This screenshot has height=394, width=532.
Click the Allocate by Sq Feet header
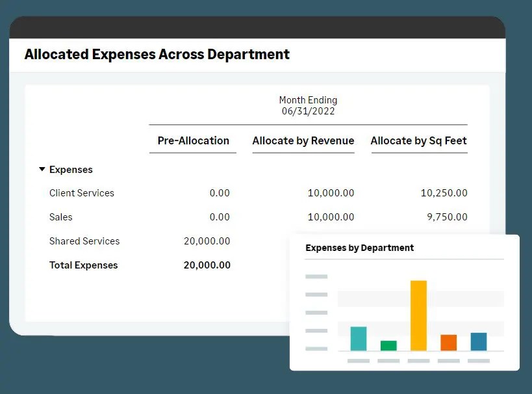419,141
